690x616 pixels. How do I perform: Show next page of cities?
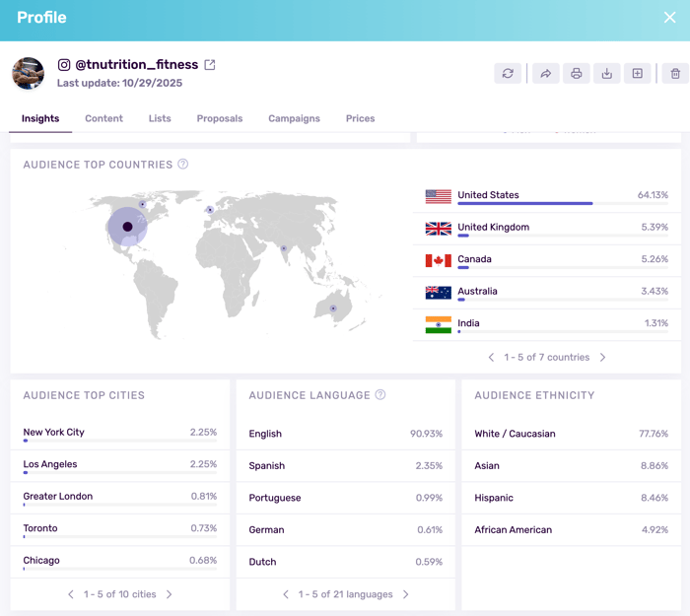tap(170, 594)
